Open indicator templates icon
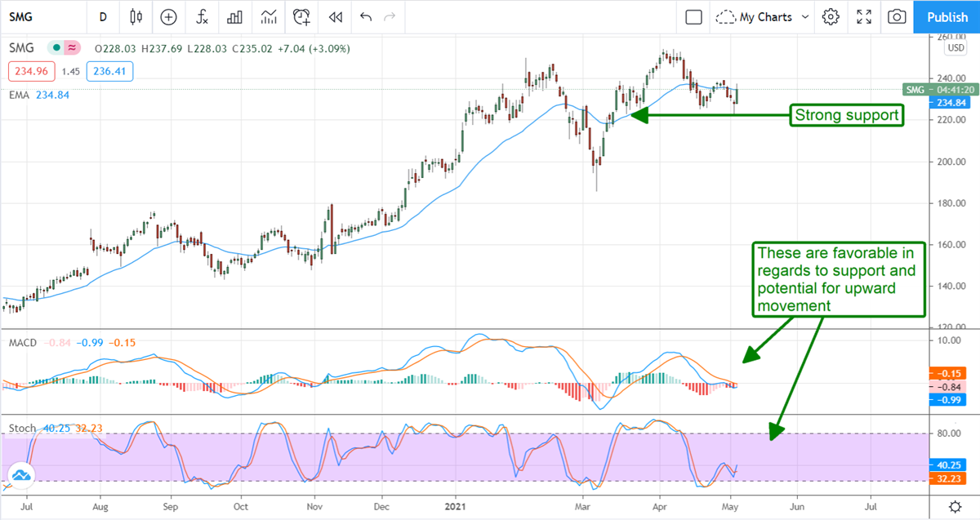This screenshot has height=520, width=980. (268, 16)
